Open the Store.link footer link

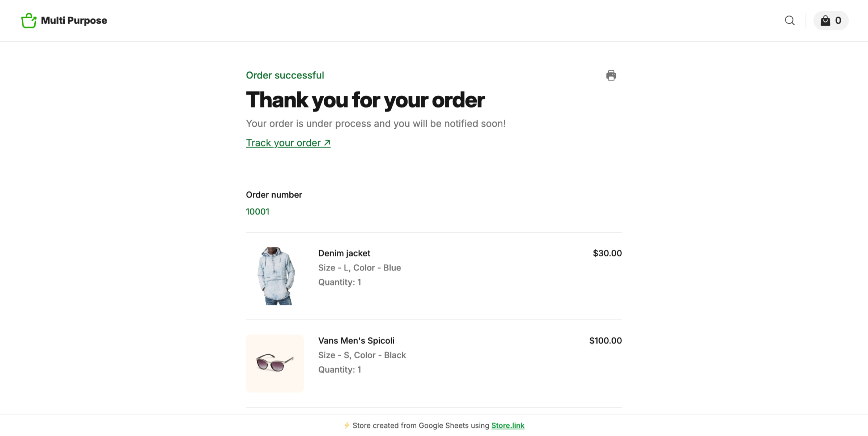[507, 426]
